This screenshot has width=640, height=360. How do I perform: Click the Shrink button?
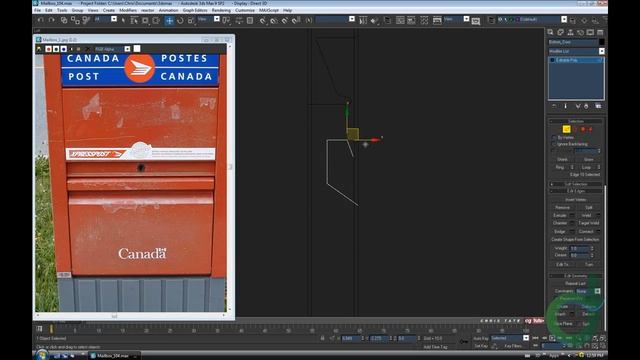pos(562,160)
